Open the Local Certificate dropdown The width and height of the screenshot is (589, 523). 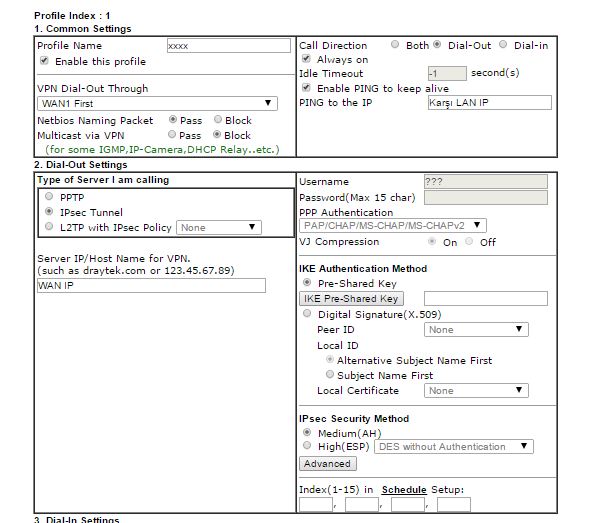pos(476,390)
